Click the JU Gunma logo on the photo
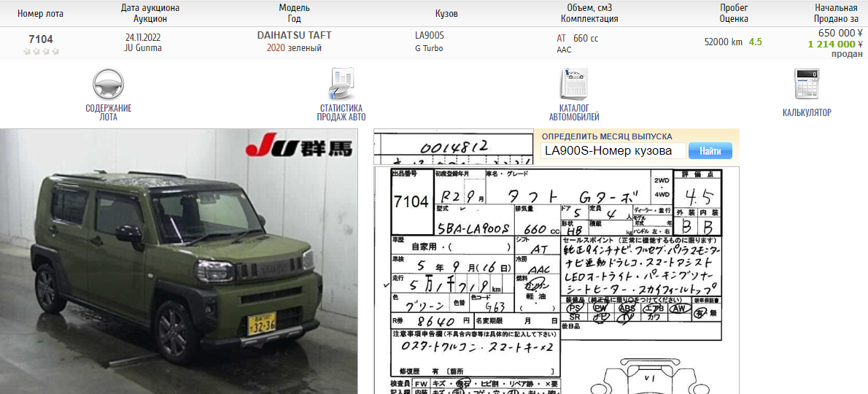868x394 pixels. 298,147
